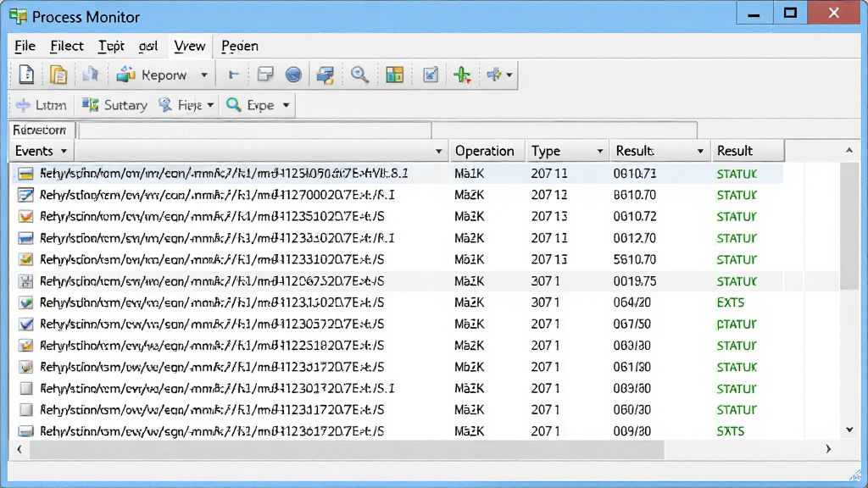Click the scroll down arrow of the vertical scrollbar
Image resolution: width=868 pixels, height=488 pixels.
coord(849,430)
